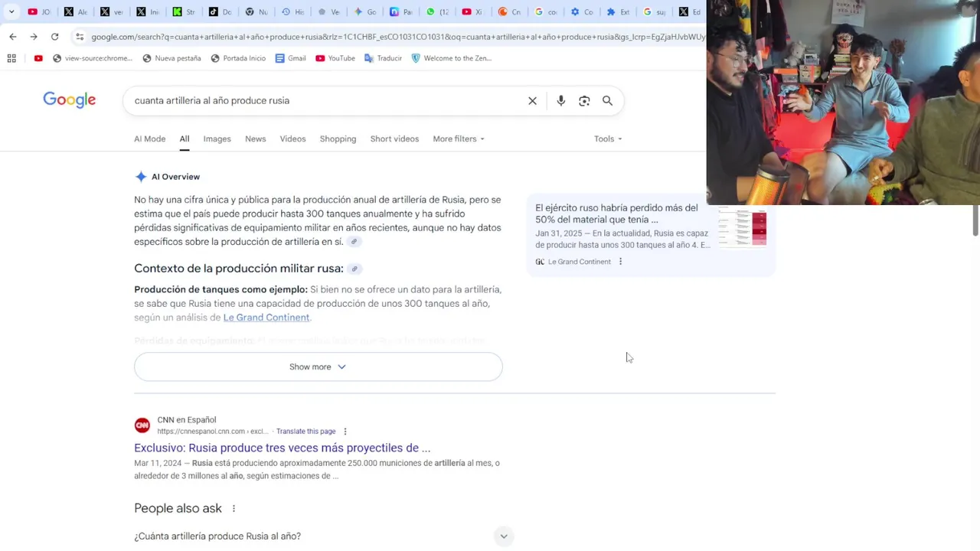Switch to the YouTube JO browser tab
Screen dimensions: 980x551
point(39,11)
